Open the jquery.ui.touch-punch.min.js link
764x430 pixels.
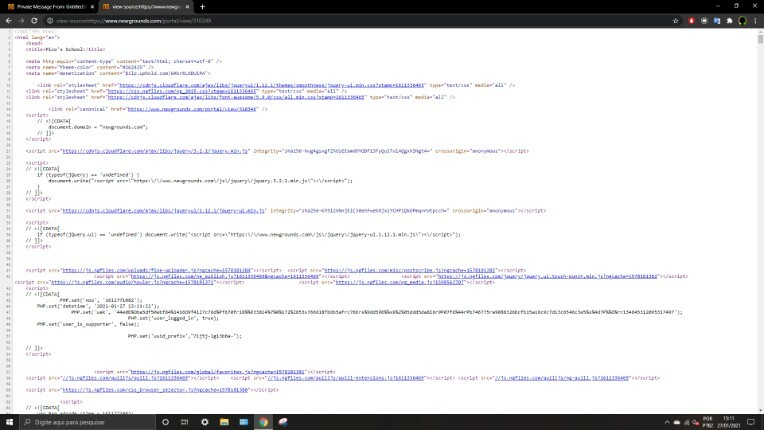547,276
